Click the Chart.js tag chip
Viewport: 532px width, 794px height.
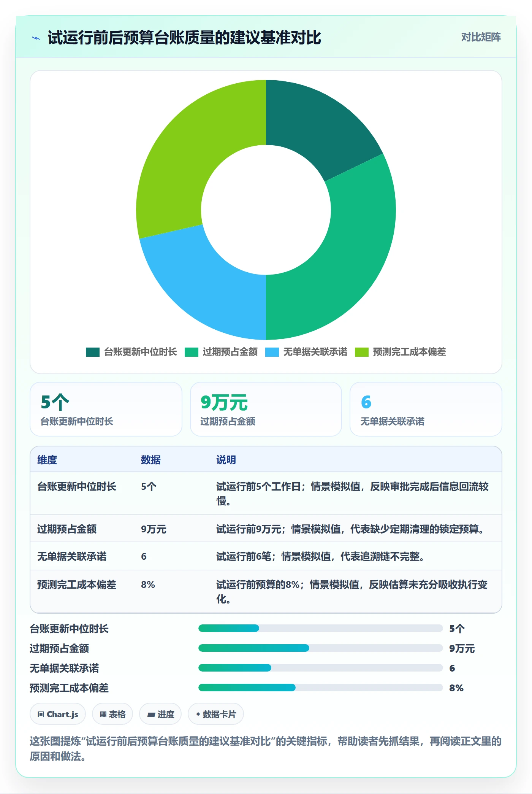[x=58, y=714]
